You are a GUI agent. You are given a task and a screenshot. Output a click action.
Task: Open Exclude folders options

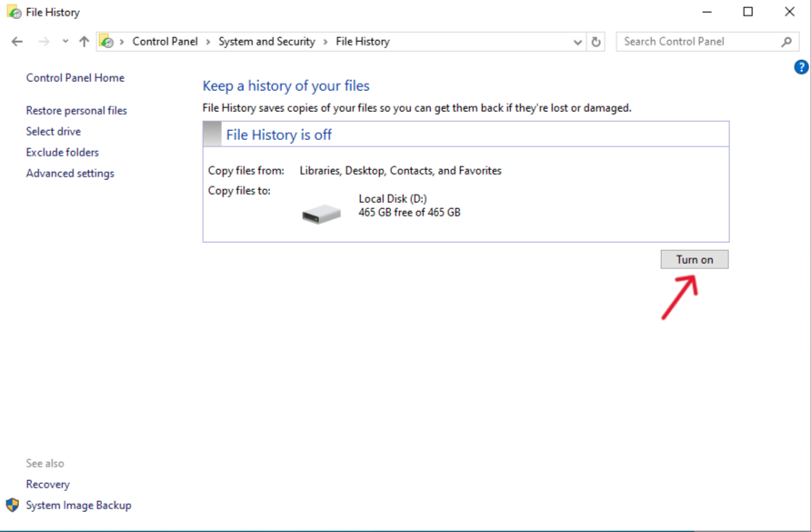point(62,152)
